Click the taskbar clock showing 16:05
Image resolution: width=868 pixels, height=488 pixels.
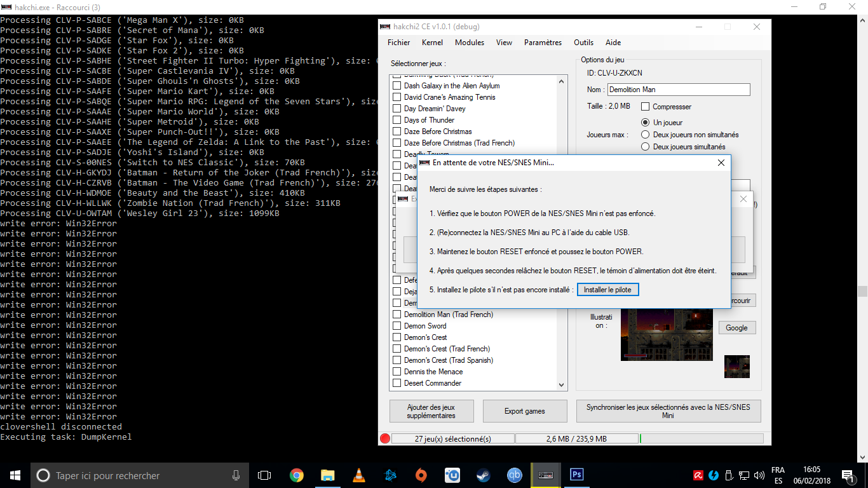click(x=811, y=470)
